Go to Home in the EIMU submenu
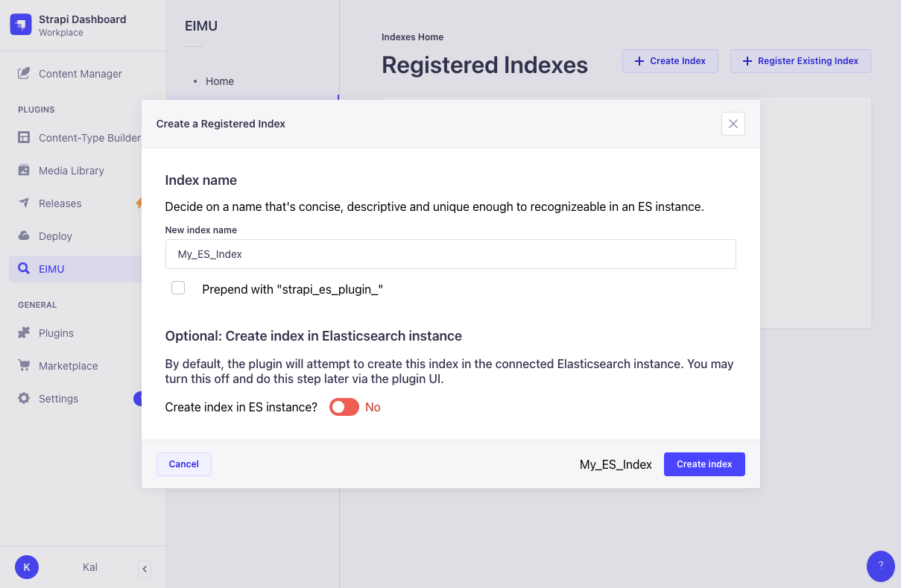Screen dimensions: 901x588 pos(219,81)
